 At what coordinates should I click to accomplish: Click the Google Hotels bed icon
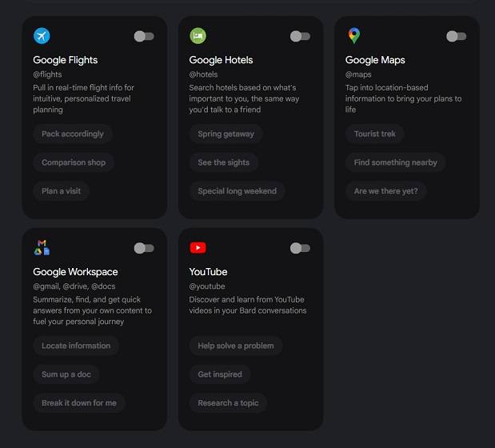198,36
